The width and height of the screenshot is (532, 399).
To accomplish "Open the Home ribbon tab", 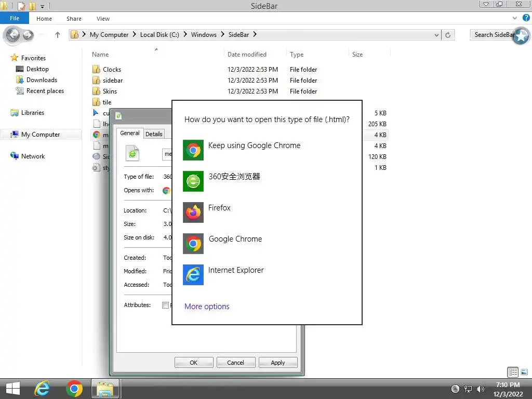I will [x=44, y=19].
